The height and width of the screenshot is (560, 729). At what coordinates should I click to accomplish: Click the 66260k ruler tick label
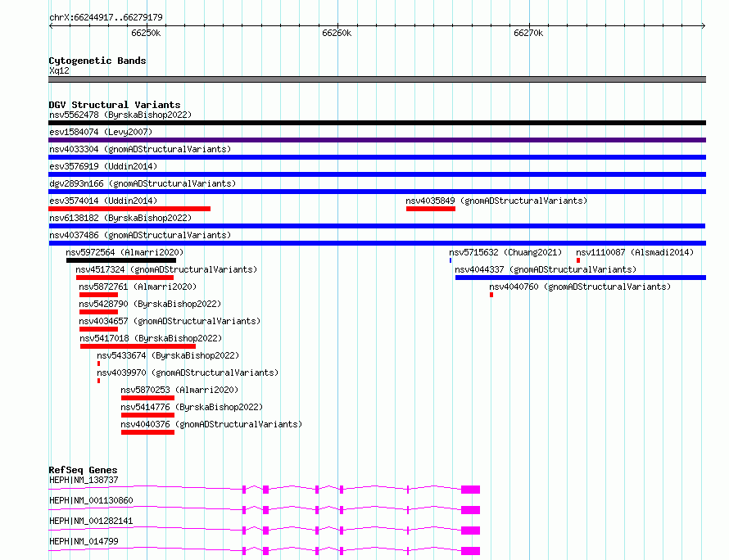point(337,33)
